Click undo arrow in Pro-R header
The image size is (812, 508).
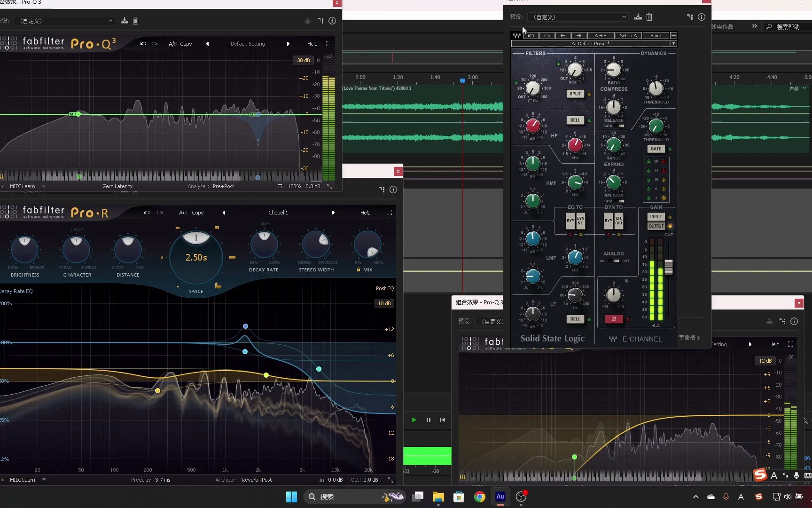tap(147, 213)
